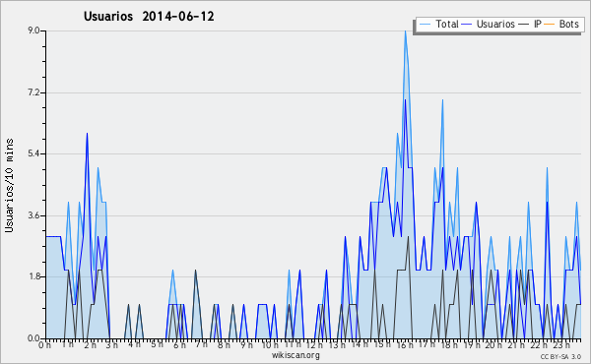Click the x-axis label "2 h"
Screen dimensions: 591x364
pos(90,345)
